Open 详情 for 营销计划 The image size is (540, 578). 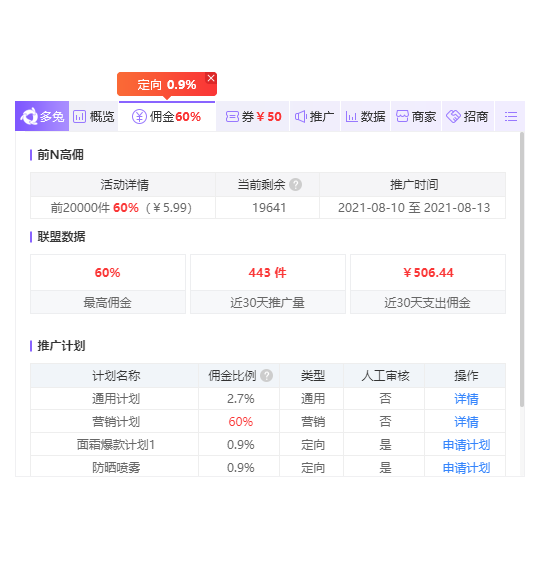pos(466,422)
